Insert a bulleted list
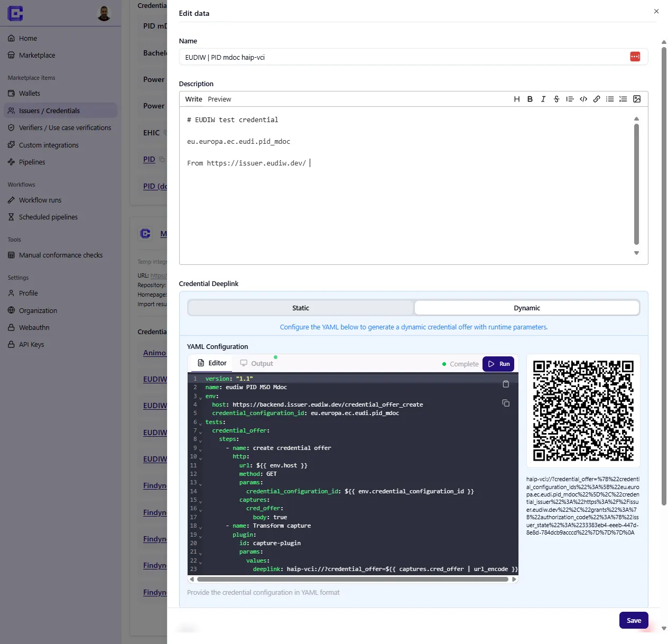Viewport: 668px width, 644px height. (x=610, y=99)
